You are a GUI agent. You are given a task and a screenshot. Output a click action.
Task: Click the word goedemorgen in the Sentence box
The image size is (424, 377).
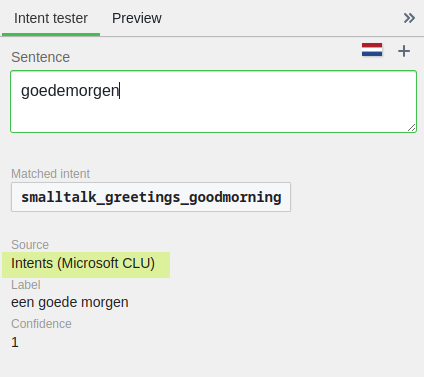[x=70, y=91]
